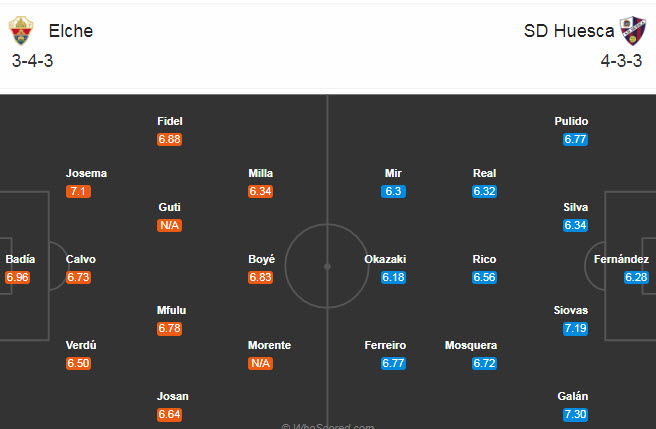Click the SD Huesca club crest icon
Viewport: 656px width, 429px height.
tap(634, 31)
